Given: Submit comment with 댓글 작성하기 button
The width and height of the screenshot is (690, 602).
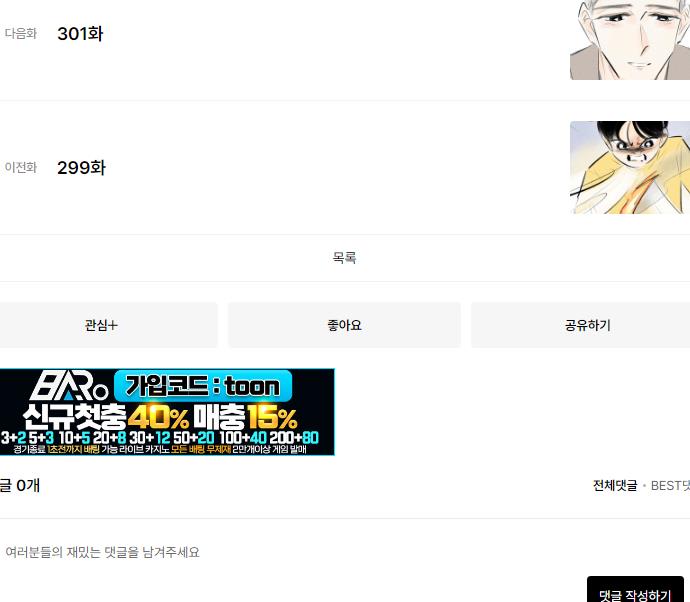Looking at the screenshot, I should (635, 592).
